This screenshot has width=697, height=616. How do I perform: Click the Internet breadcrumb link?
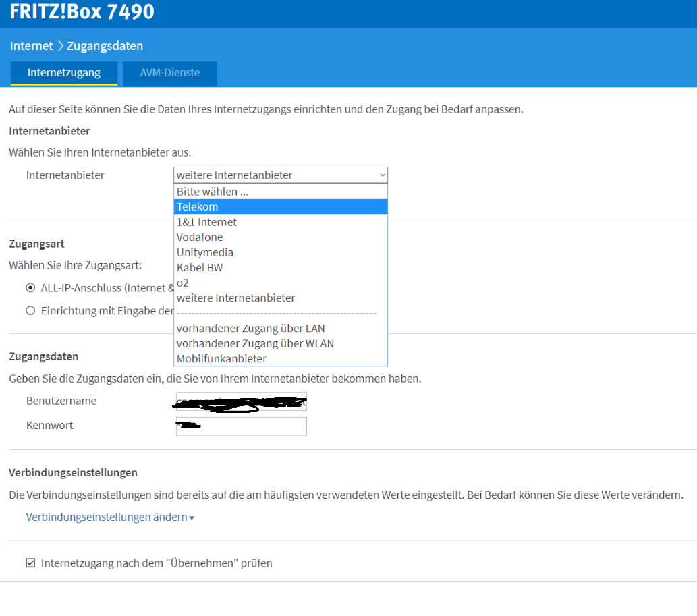tap(31, 46)
